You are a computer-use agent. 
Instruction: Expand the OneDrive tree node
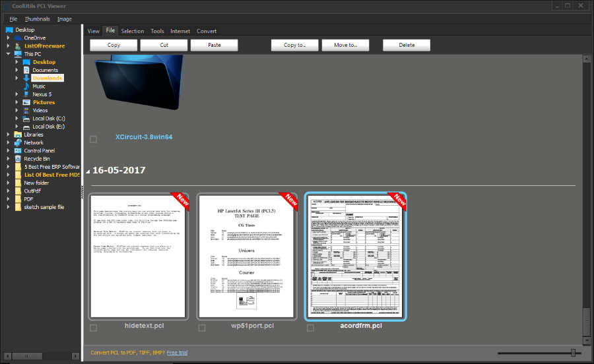pos(8,38)
